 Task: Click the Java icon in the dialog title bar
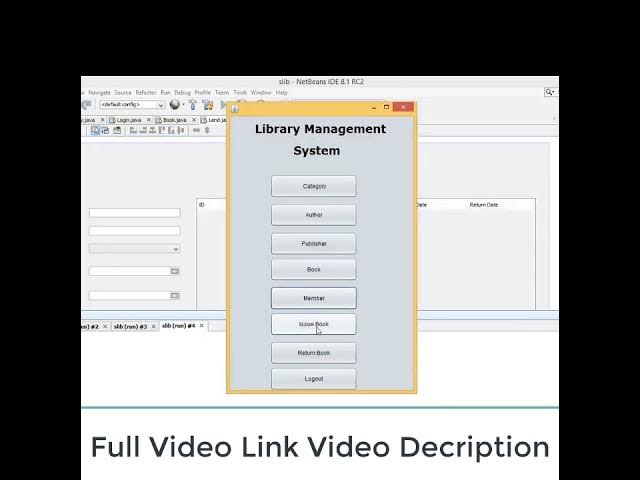point(235,108)
